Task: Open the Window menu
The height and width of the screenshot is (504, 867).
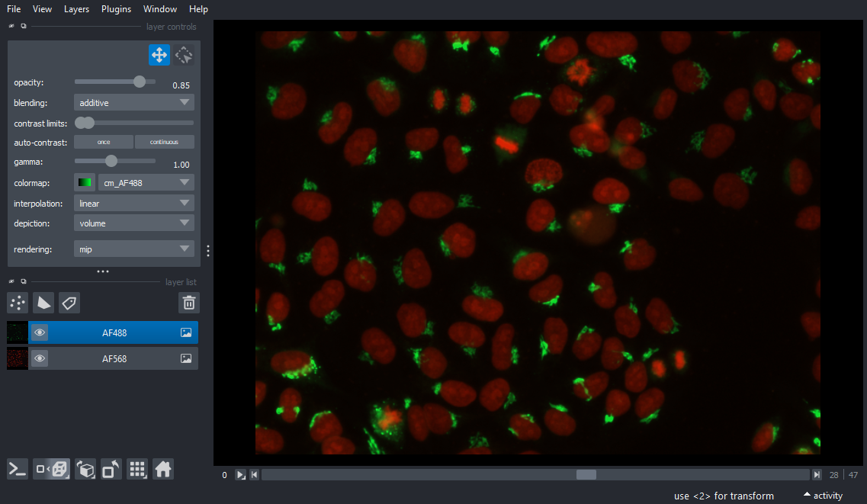Action: pyautogui.click(x=160, y=9)
